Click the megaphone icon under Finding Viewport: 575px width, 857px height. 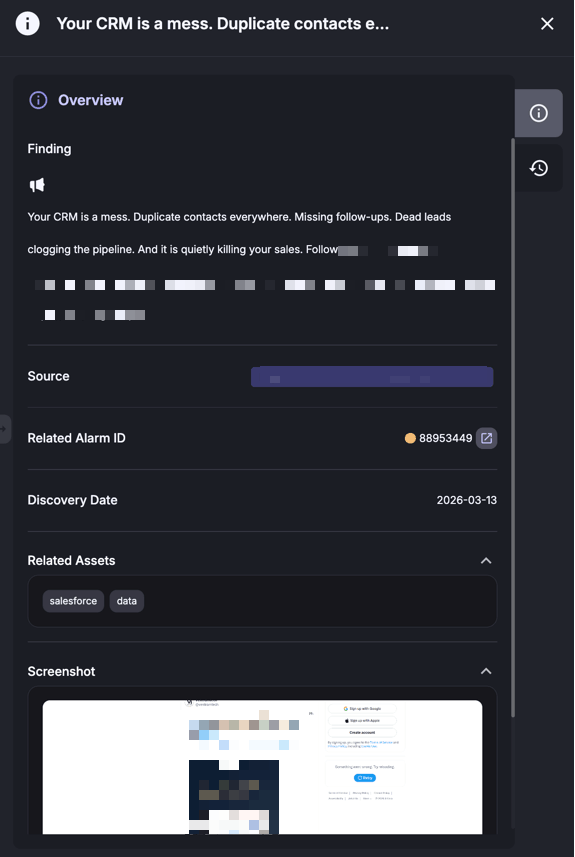point(37,185)
